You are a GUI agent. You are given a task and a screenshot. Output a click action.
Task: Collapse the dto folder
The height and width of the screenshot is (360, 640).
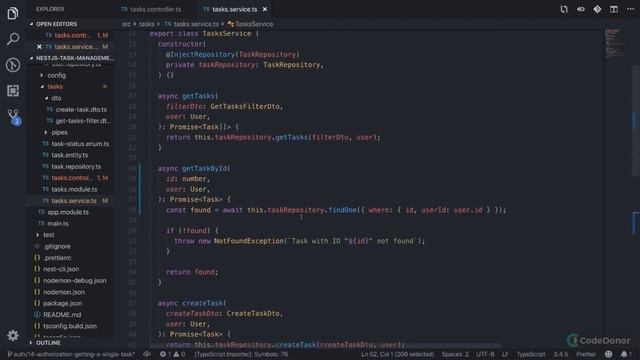tap(56, 98)
